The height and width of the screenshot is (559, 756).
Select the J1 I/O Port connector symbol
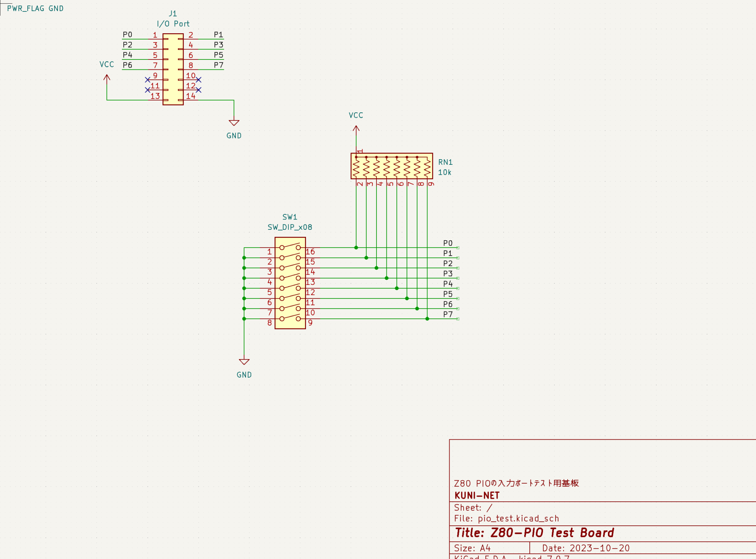click(x=172, y=68)
